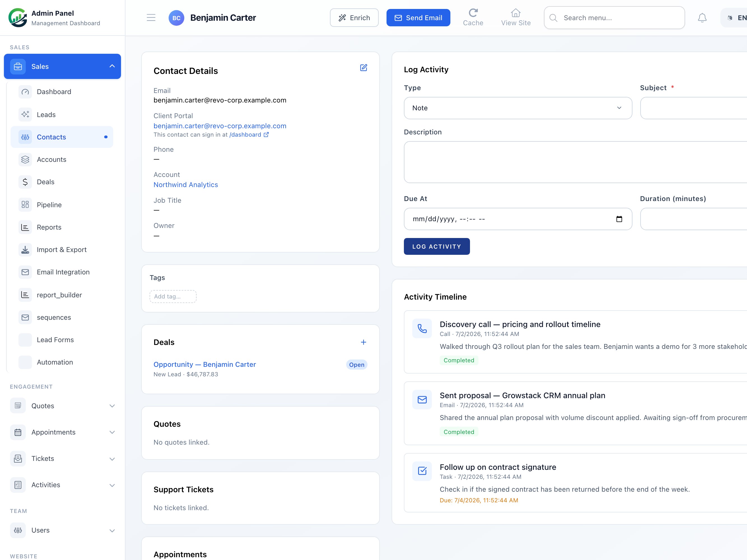Open Leads sparkle icon in sidebar
The width and height of the screenshot is (747, 560).
(x=25, y=115)
